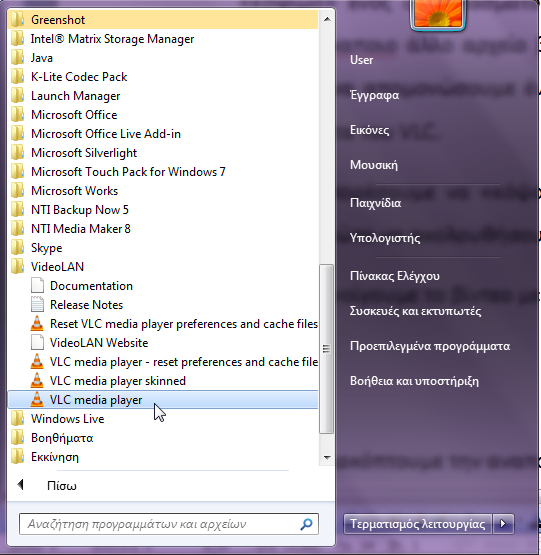541x555 pixels.
Task: Click the search magnifier icon
Action: click(x=306, y=524)
